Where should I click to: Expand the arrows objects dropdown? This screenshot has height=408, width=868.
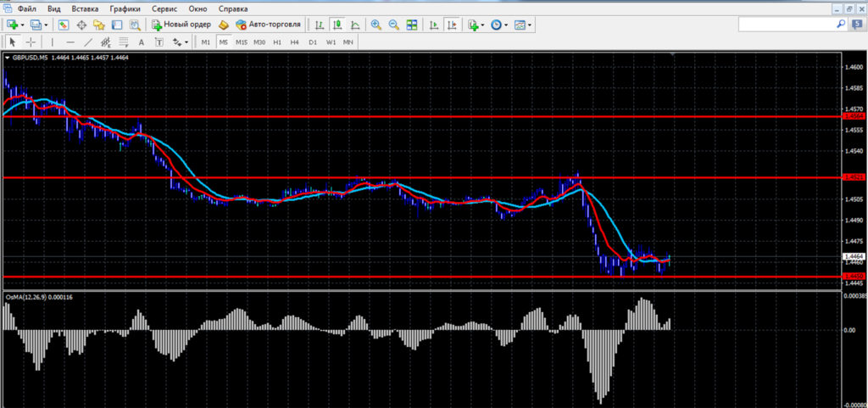click(x=186, y=42)
